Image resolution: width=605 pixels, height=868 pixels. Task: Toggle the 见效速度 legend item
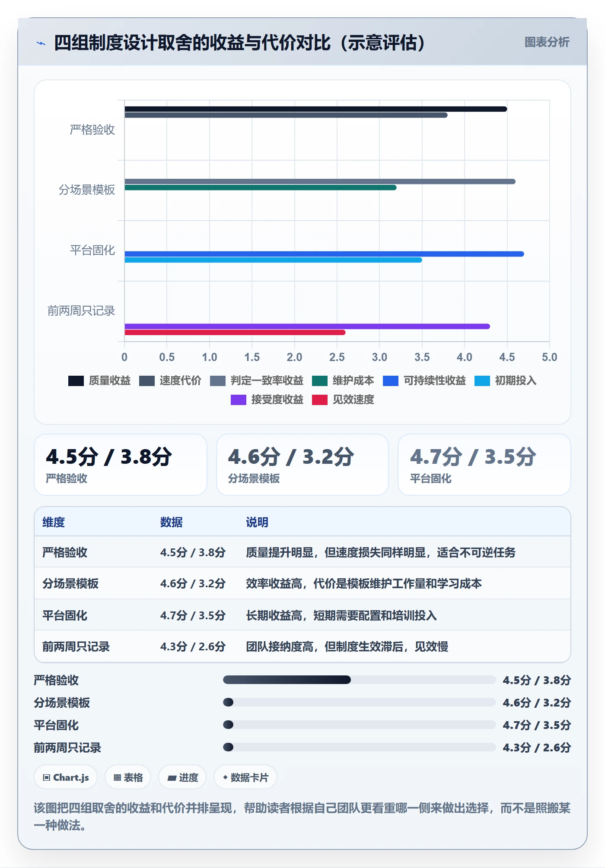coord(343,399)
